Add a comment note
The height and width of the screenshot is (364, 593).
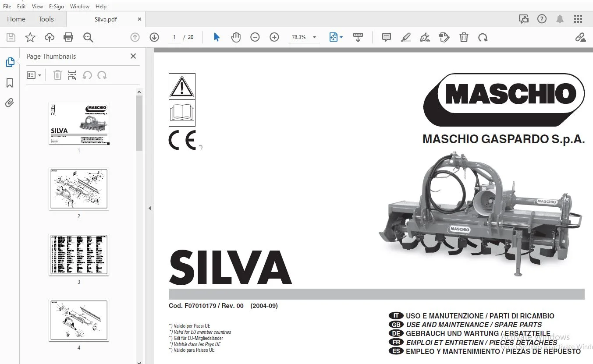pos(387,37)
